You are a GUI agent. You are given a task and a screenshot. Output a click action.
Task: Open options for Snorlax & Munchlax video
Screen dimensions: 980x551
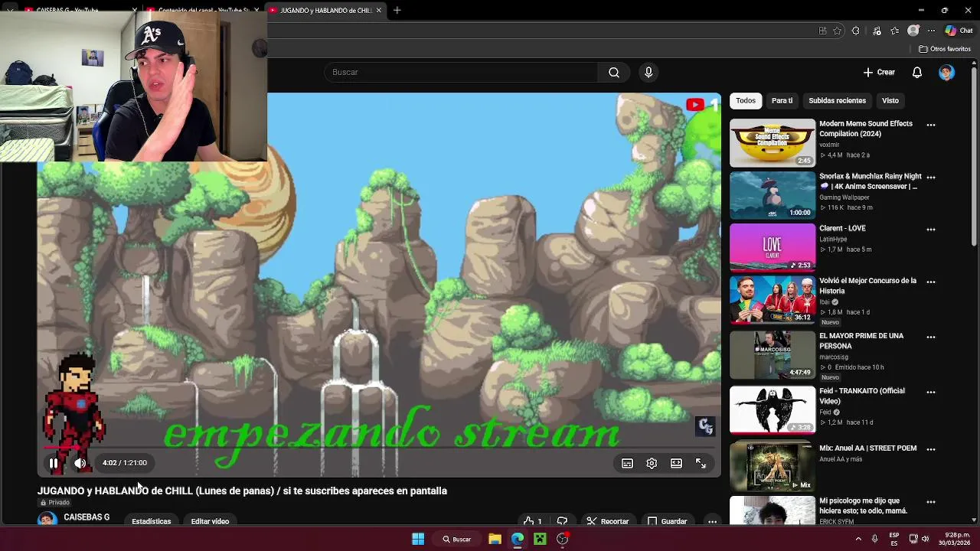(x=931, y=177)
